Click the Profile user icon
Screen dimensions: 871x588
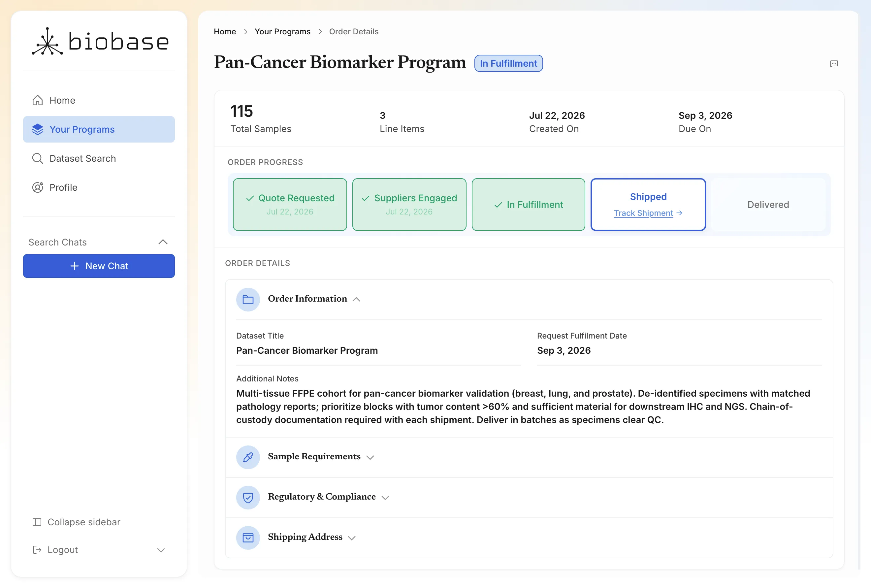(38, 187)
